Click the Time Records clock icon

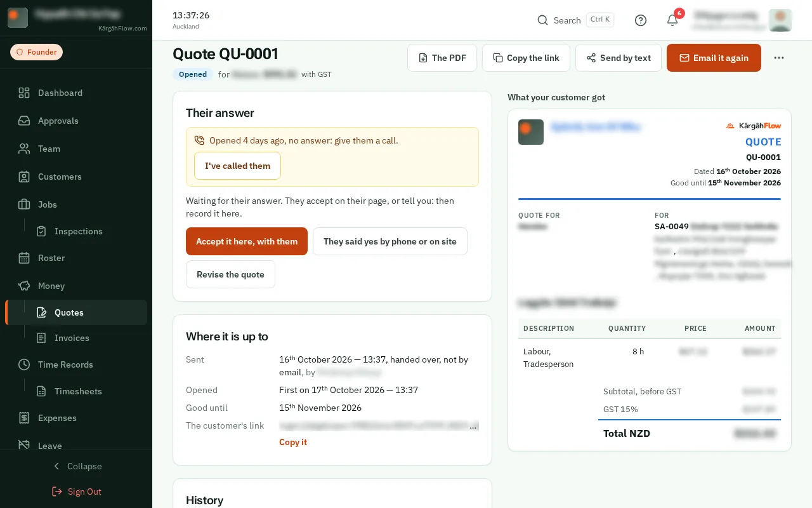pos(24,364)
